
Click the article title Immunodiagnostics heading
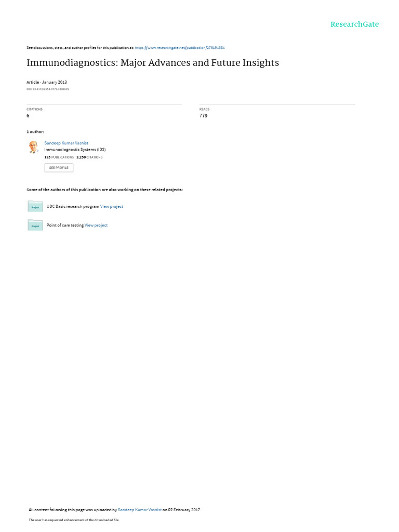(x=153, y=63)
